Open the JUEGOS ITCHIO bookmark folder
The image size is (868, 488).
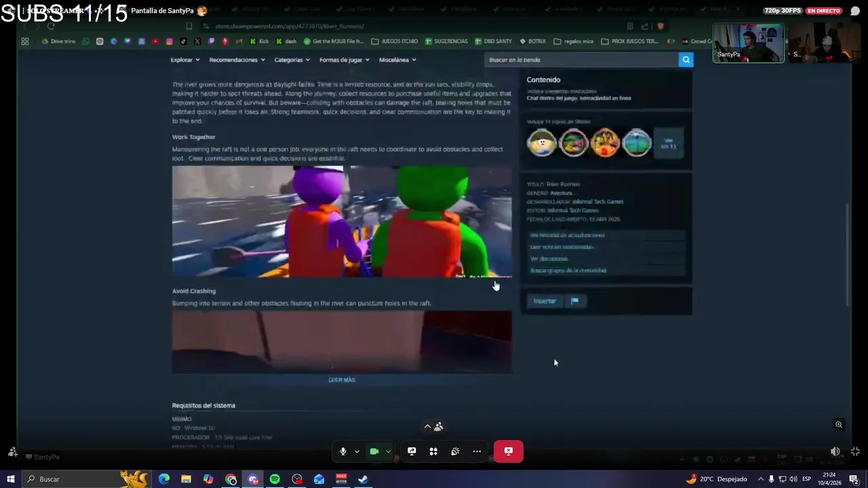pyautogui.click(x=395, y=41)
